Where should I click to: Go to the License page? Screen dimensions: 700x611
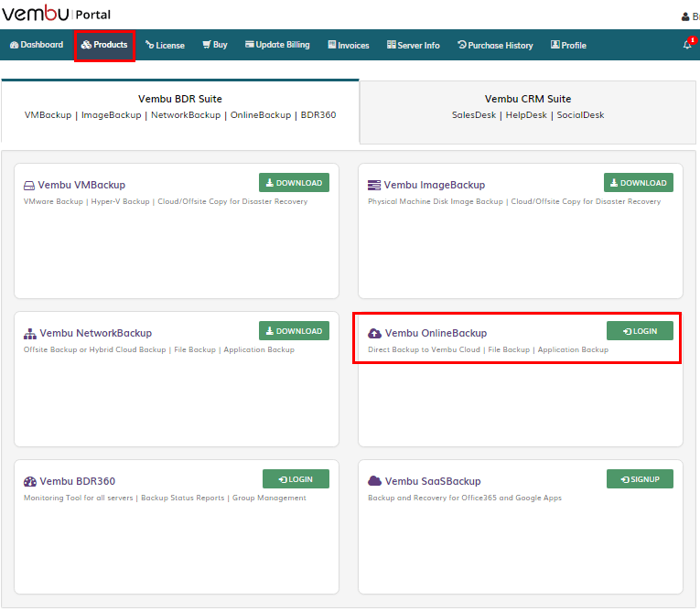165,45
